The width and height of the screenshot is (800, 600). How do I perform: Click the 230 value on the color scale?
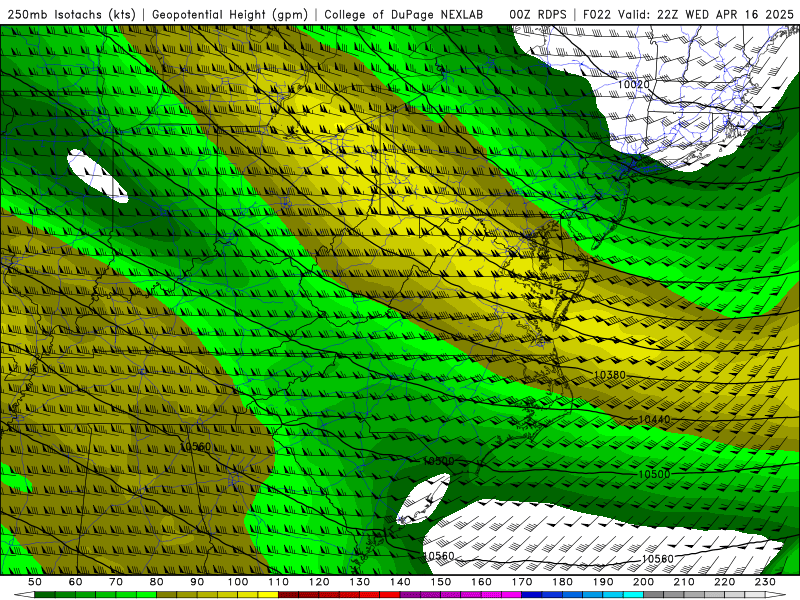click(x=765, y=582)
